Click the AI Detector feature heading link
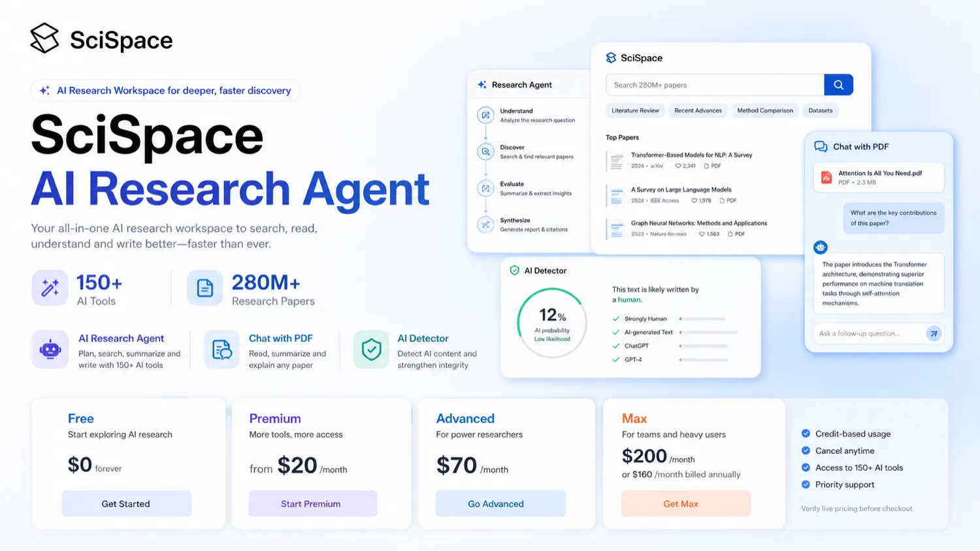 pos(423,338)
